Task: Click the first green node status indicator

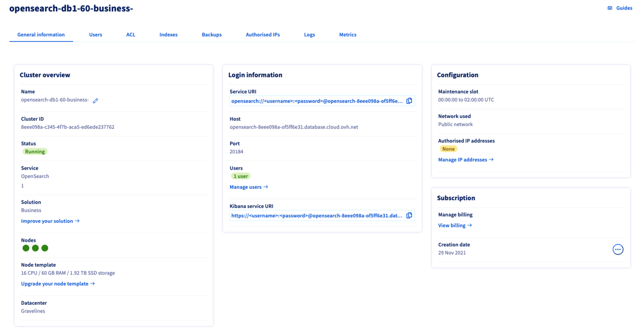Action: coord(26,248)
